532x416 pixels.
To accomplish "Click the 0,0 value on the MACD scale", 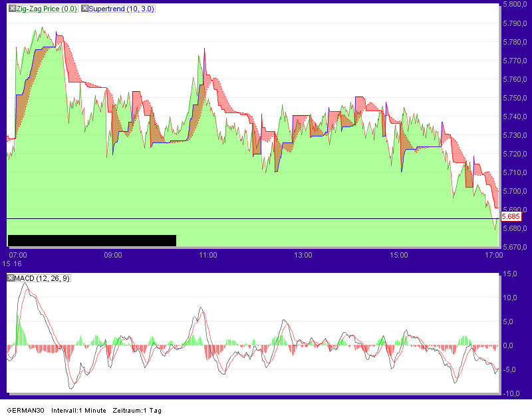I will pos(509,345).
